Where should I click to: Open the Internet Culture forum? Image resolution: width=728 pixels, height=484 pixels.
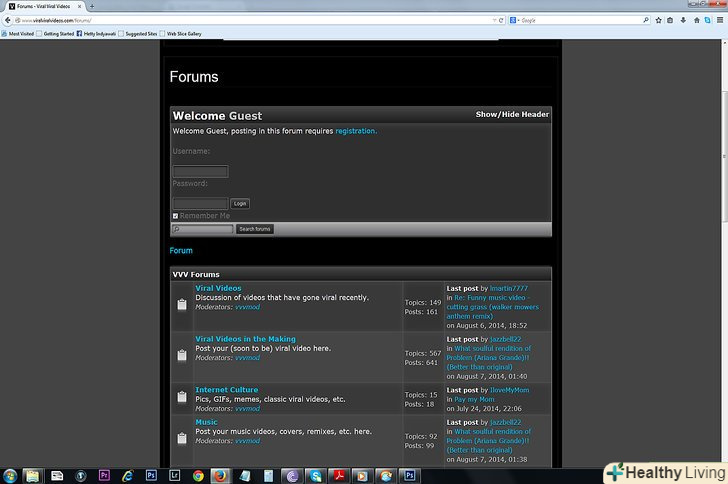(227, 390)
